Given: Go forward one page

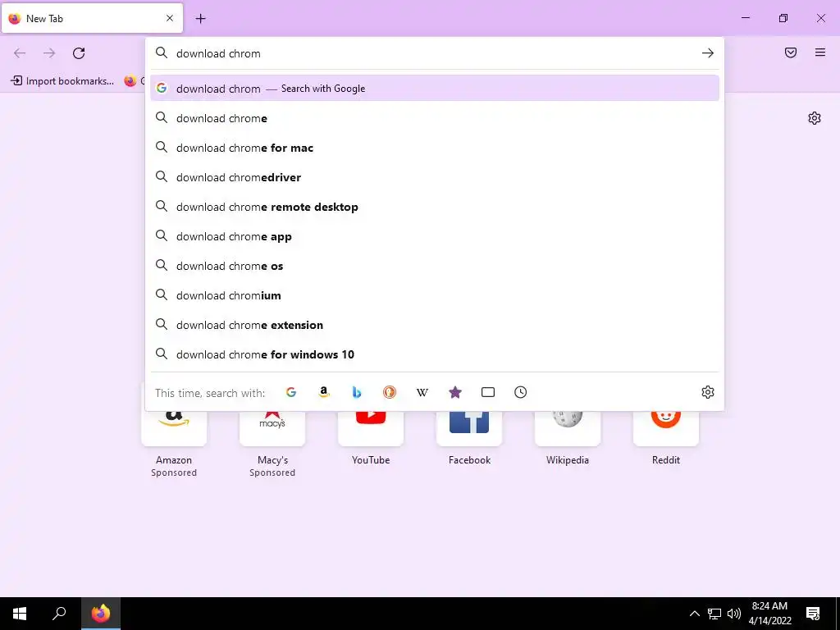Looking at the screenshot, I should click(x=49, y=53).
